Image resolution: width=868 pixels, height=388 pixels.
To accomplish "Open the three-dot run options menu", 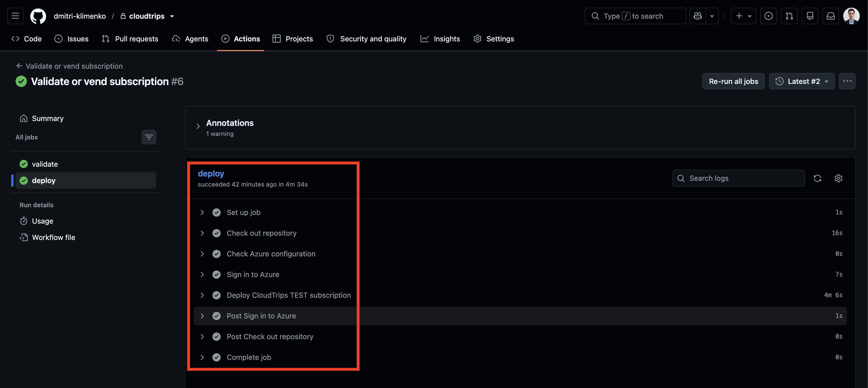I will tap(847, 81).
